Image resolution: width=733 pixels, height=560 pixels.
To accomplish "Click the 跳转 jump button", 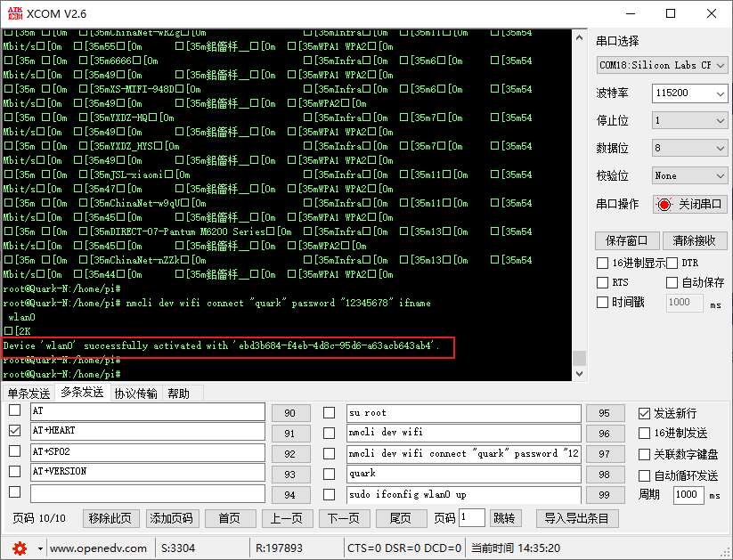I will click(x=505, y=518).
